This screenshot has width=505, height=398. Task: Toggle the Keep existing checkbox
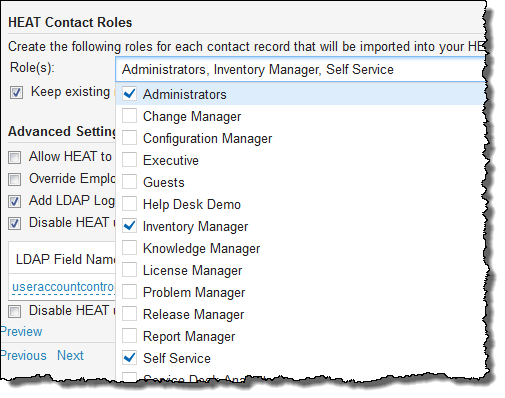(16, 92)
